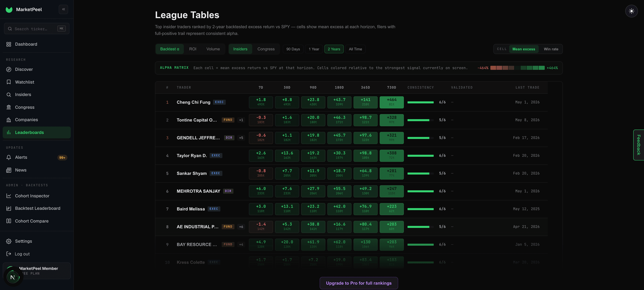
Task: Select the 2 Years time range
Action: coord(334,49)
